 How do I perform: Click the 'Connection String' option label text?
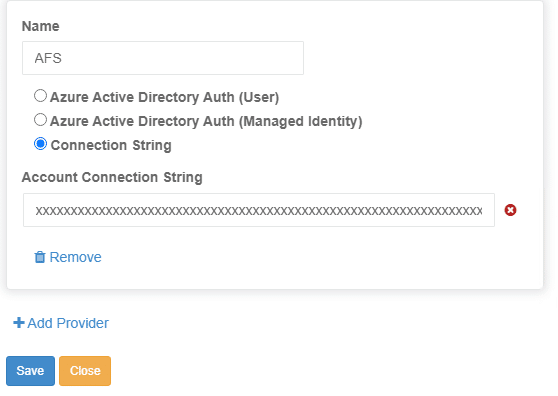coord(111,145)
